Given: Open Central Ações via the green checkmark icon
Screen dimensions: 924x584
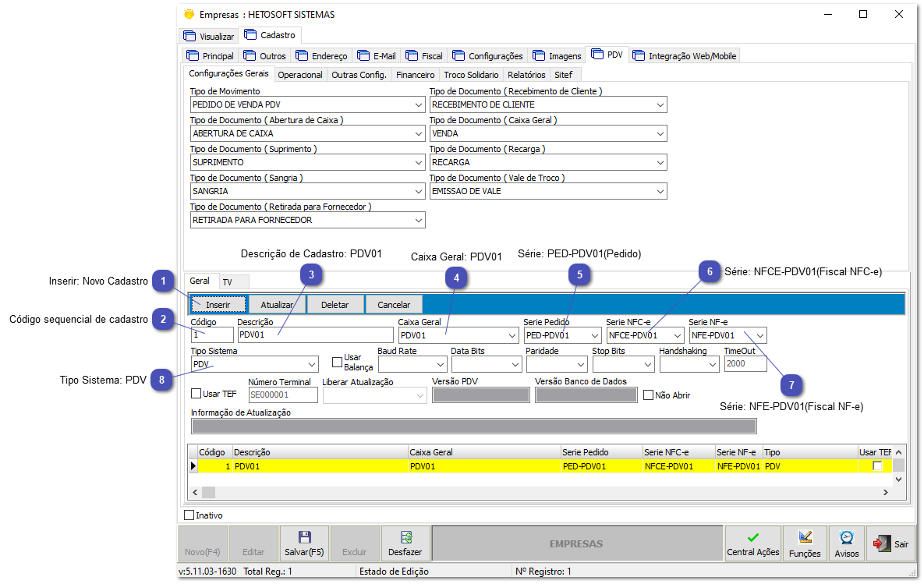Looking at the screenshot, I should tap(752, 537).
